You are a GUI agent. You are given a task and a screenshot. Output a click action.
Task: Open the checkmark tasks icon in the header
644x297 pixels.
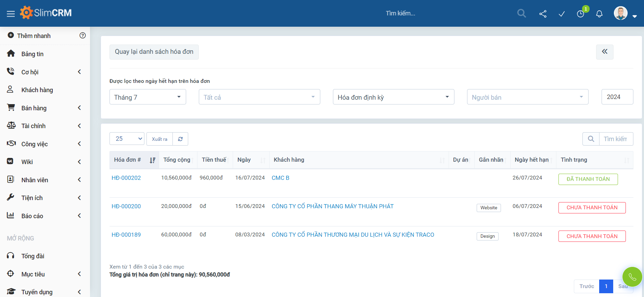point(562,14)
